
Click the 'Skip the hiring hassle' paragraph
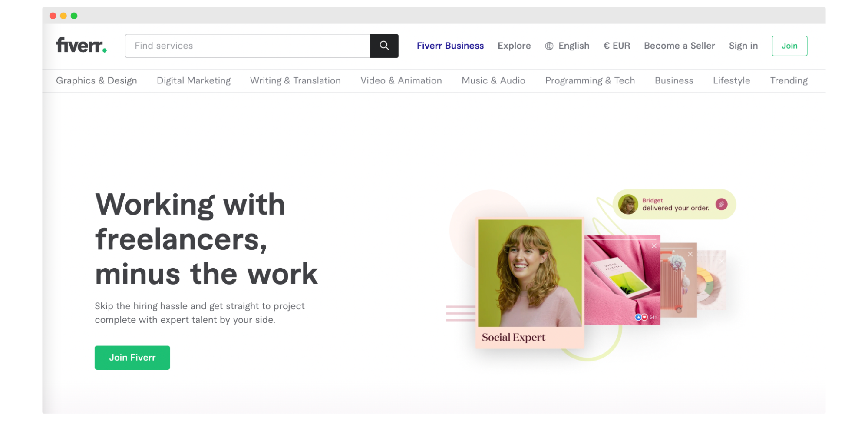coord(200,313)
